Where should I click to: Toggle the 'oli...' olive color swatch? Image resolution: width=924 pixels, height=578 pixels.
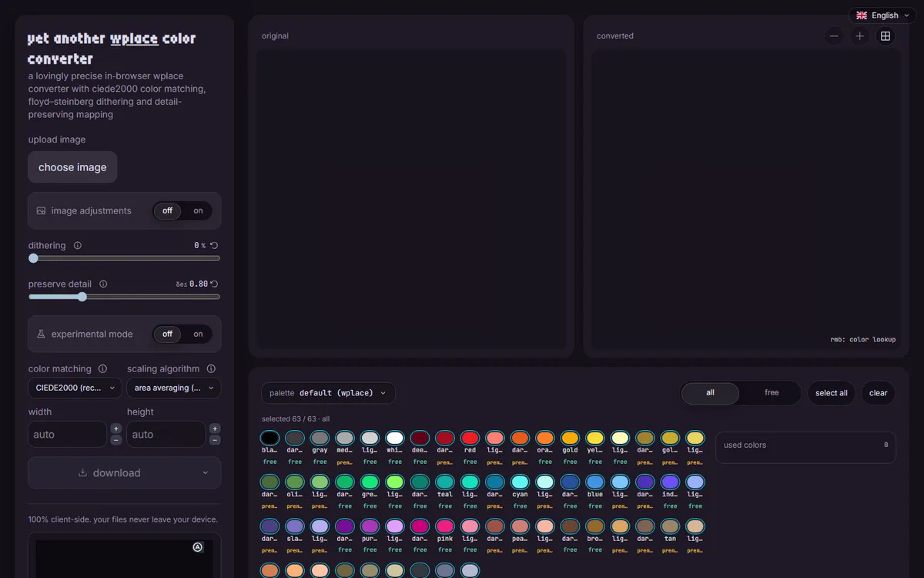295,482
